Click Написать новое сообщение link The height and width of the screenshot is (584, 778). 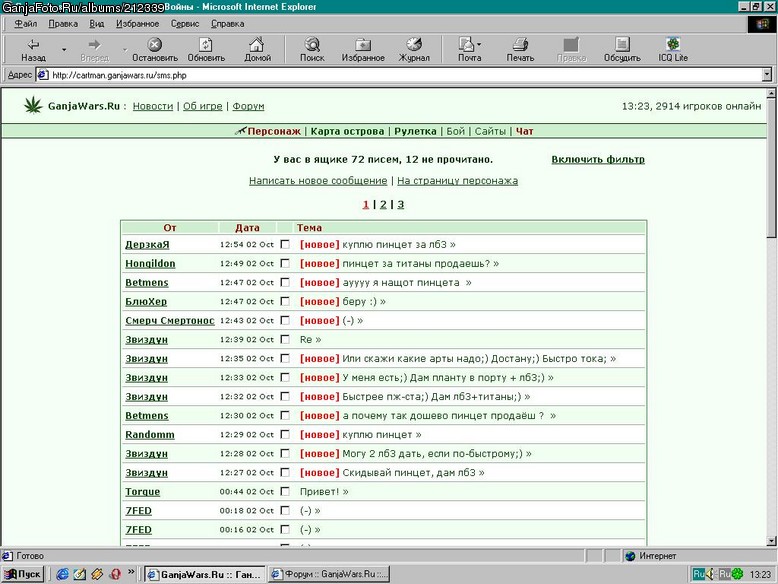pyautogui.click(x=318, y=181)
